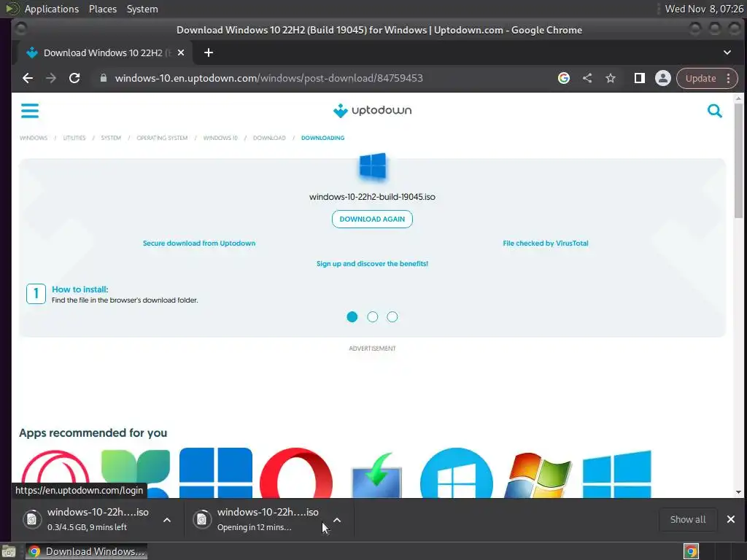Click Chrome icon in the system tray
Image resolution: width=747 pixels, height=560 pixels.
click(691, 551)
